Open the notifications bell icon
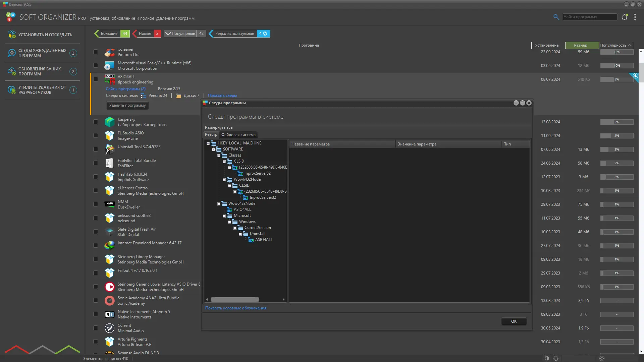The height and width of the screenshot is (362, 644). [x=625, y=17]
